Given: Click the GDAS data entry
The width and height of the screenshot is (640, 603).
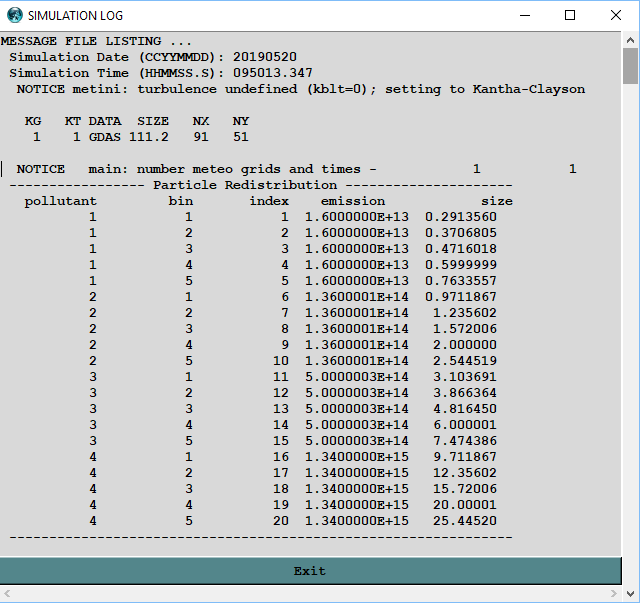Looking at the screenshot, I should pyautogui.click(x=104, y=137).
